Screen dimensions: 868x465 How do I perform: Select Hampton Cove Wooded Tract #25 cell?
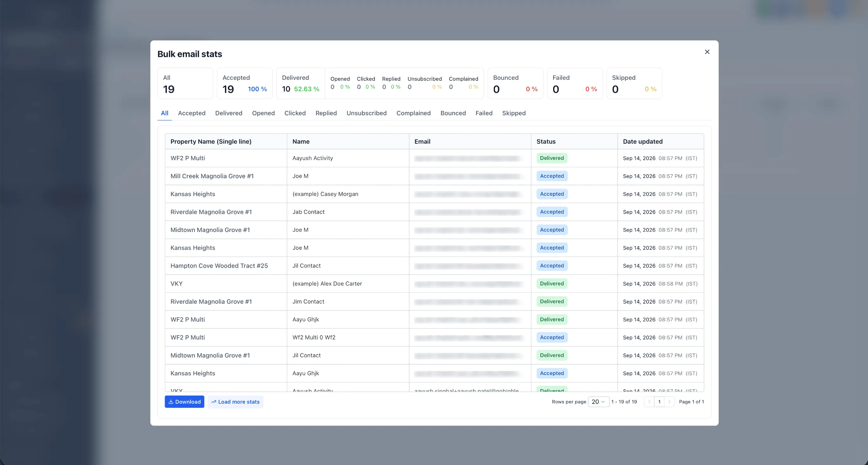(x=226, y=266)
